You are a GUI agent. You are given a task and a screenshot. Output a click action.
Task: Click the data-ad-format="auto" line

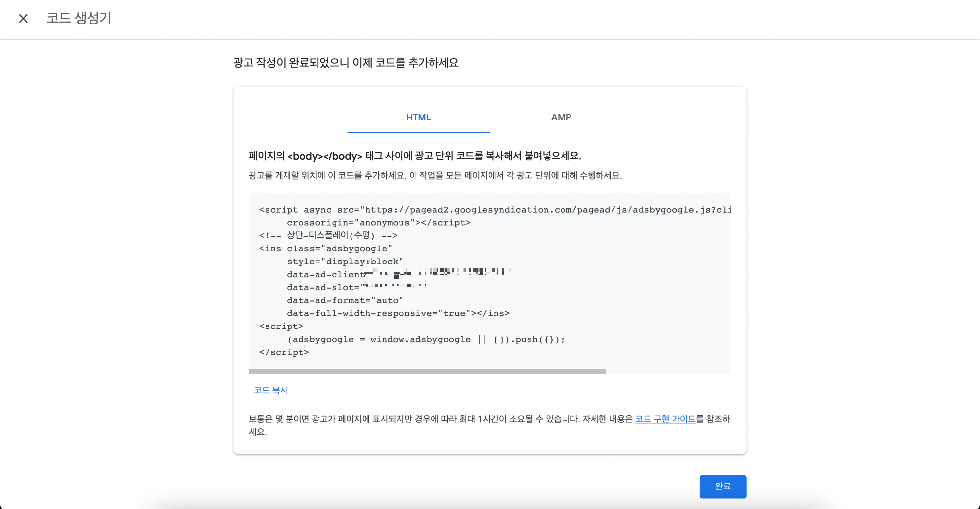345,300
